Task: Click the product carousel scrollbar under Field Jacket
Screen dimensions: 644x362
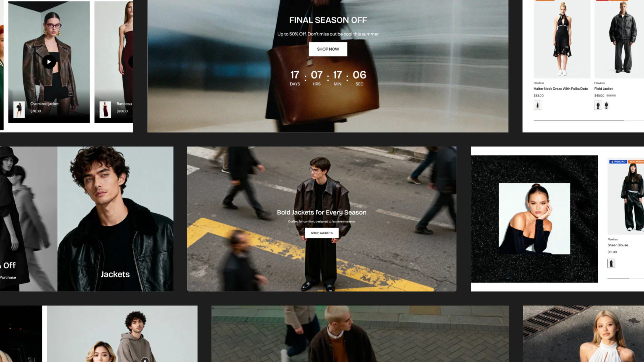Action: 589,121
